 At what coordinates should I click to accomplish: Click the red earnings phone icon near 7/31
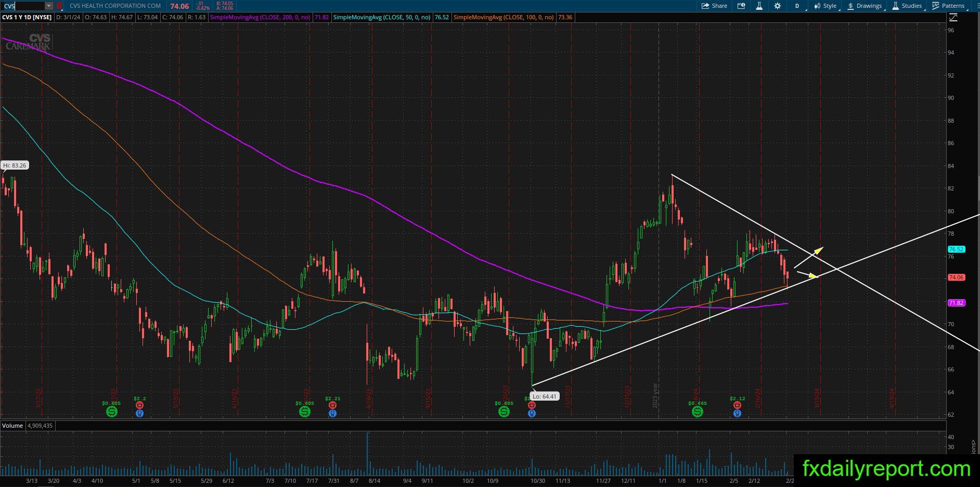[332, 405]
